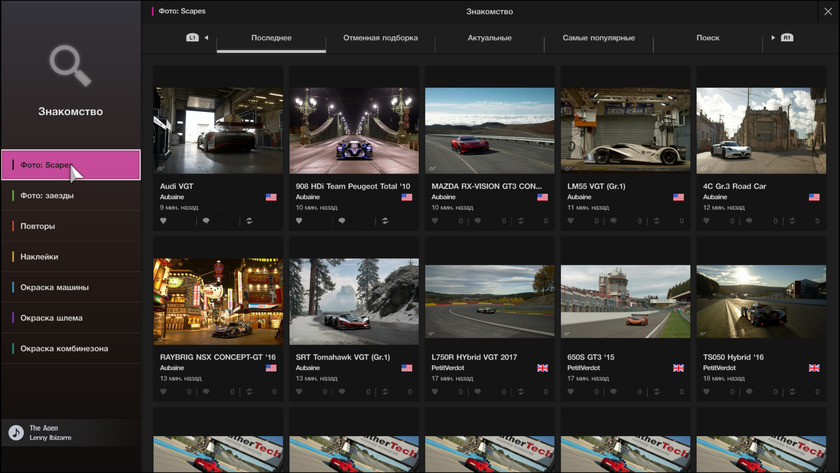Select the Отменная подборка tab

click(380, 38)
